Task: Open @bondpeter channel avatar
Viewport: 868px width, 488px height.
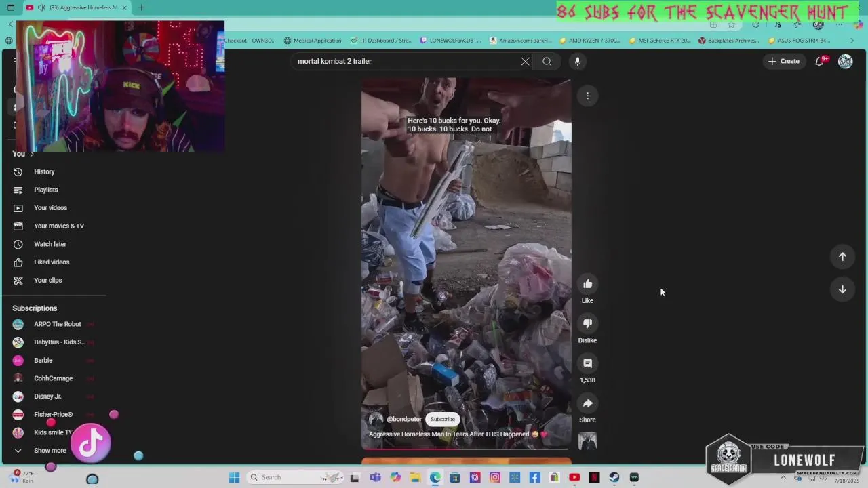Action: [376, 420]
